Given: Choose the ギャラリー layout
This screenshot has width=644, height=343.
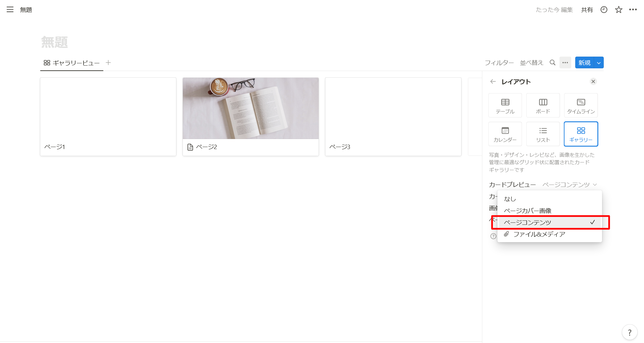Looking at the screenshot, I should click(581, 134).
